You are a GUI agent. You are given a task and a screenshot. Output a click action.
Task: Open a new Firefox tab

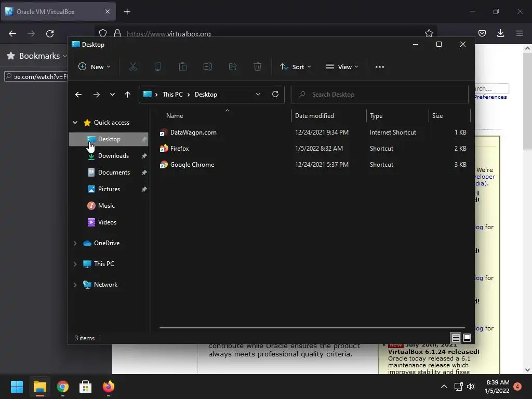tap(127, 12)
